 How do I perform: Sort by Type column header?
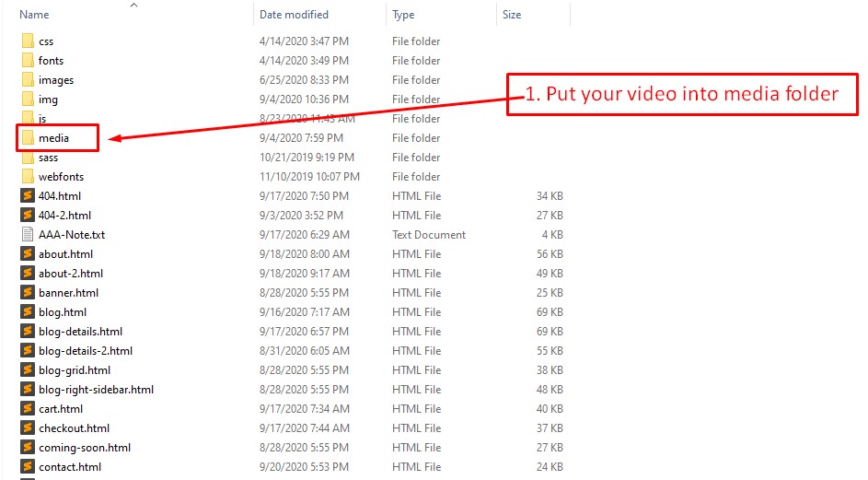point(403,15)
